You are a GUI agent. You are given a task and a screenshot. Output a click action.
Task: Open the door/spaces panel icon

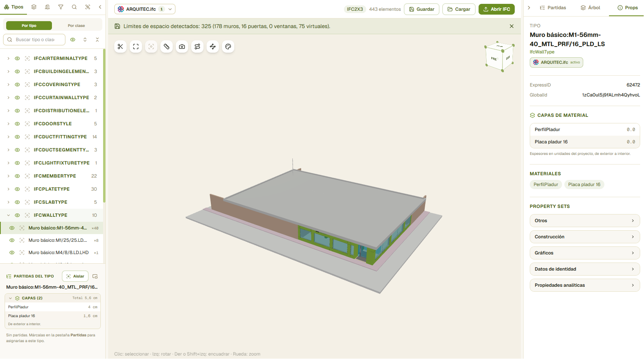47,7
